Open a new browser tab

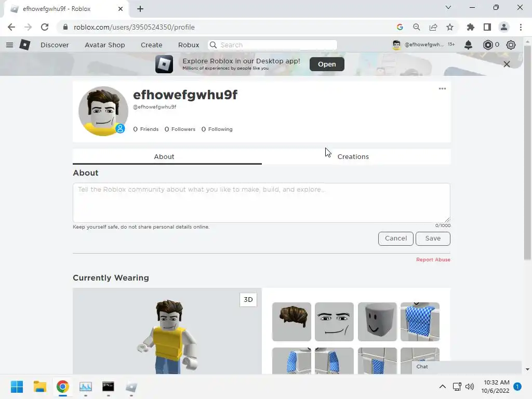pos(140,9)
